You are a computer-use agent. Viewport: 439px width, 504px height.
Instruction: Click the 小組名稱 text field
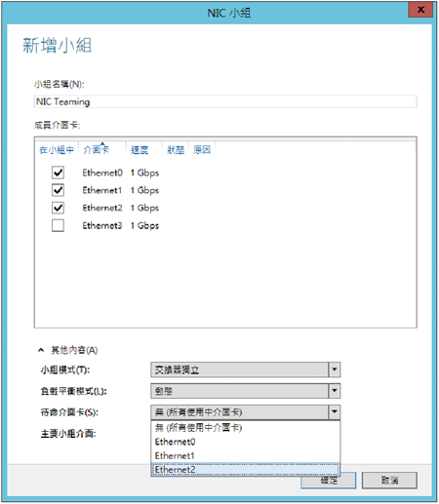click(225, 101)
